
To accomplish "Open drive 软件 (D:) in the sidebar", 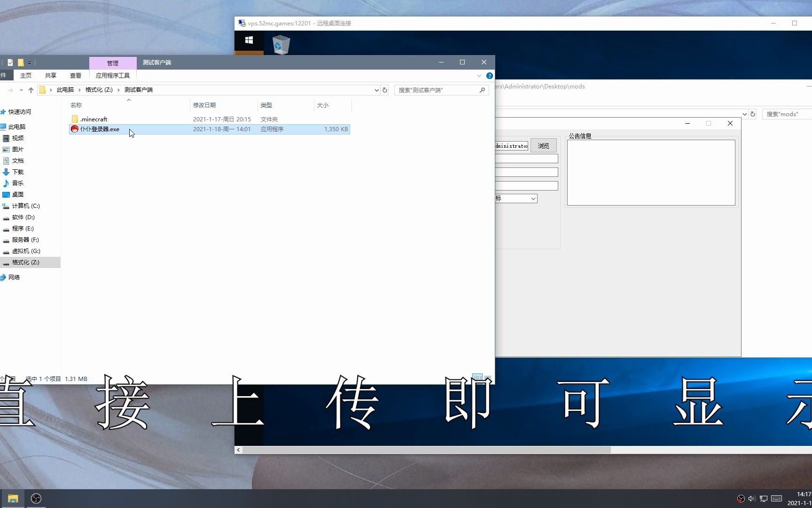I will pos(23,217).
